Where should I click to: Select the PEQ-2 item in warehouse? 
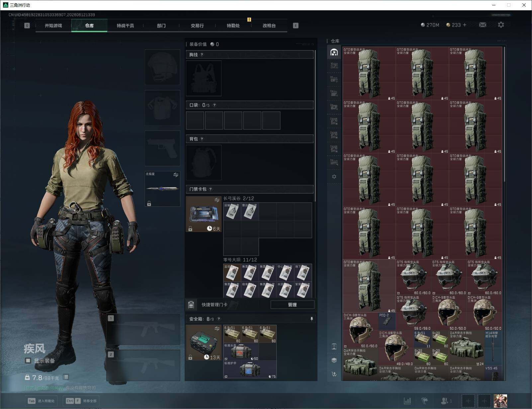pos(387,321)
